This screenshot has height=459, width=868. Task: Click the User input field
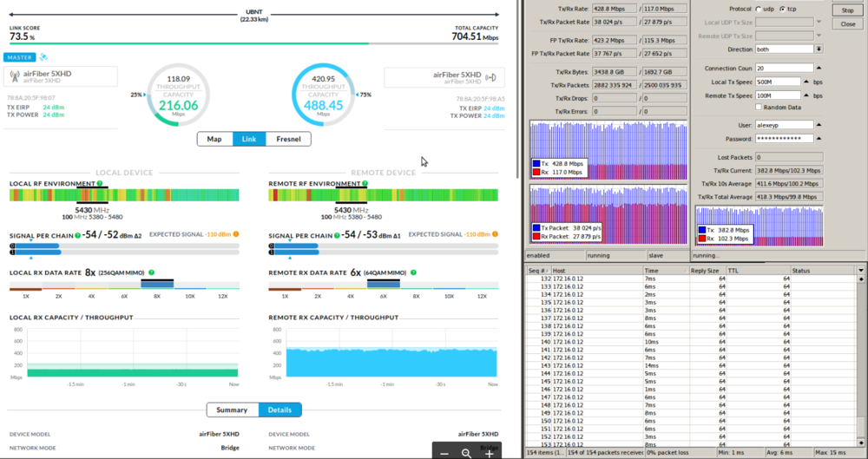coord(784,125)
